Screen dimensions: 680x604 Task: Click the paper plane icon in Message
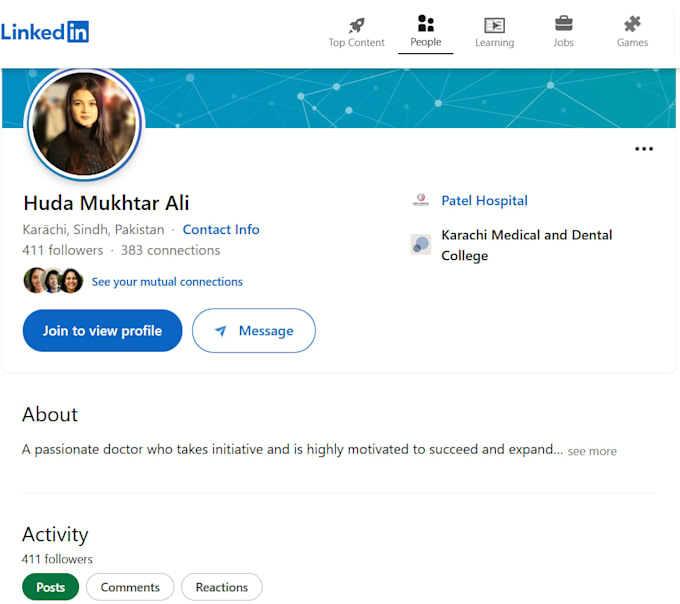point(220,331)
